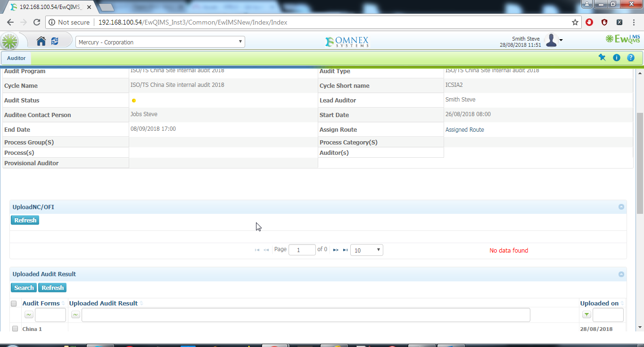Open filter operator for Audit Forms column
The image size is (644, 347).
tap(29, 315)
